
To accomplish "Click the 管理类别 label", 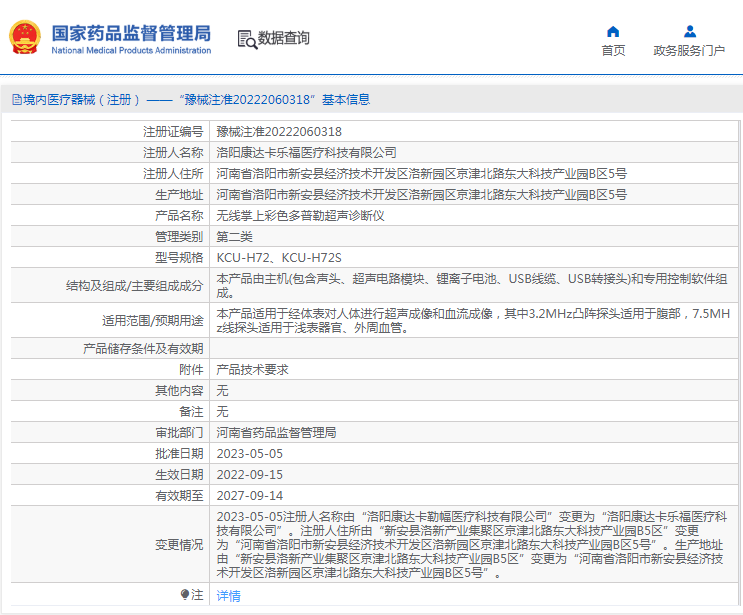I will tap(179, 236).
